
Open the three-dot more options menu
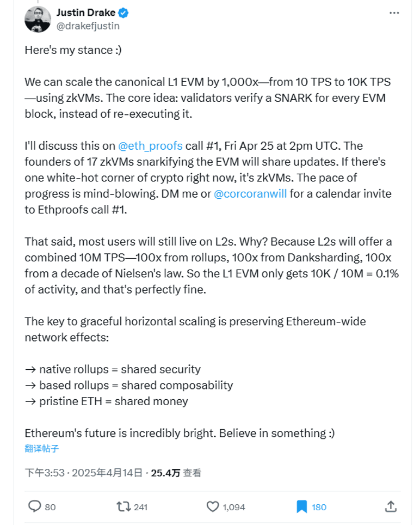point(394,13)
